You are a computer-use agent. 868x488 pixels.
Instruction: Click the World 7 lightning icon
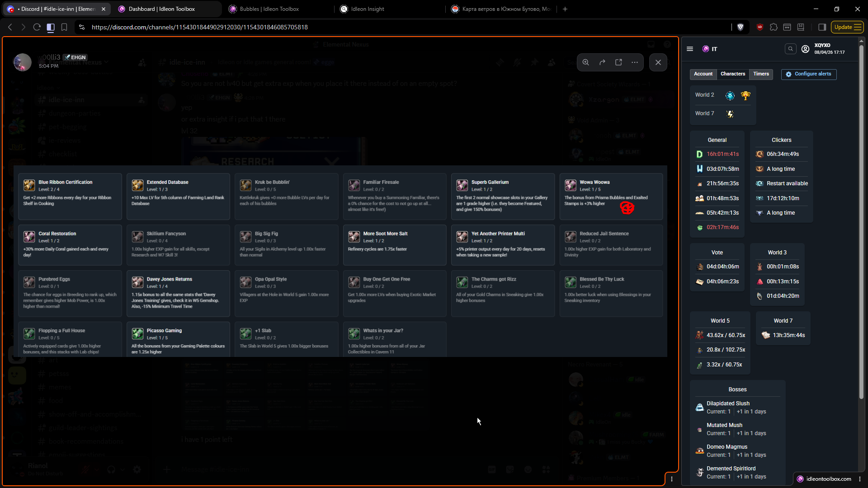pyautogui.click(x=730, y=114)
